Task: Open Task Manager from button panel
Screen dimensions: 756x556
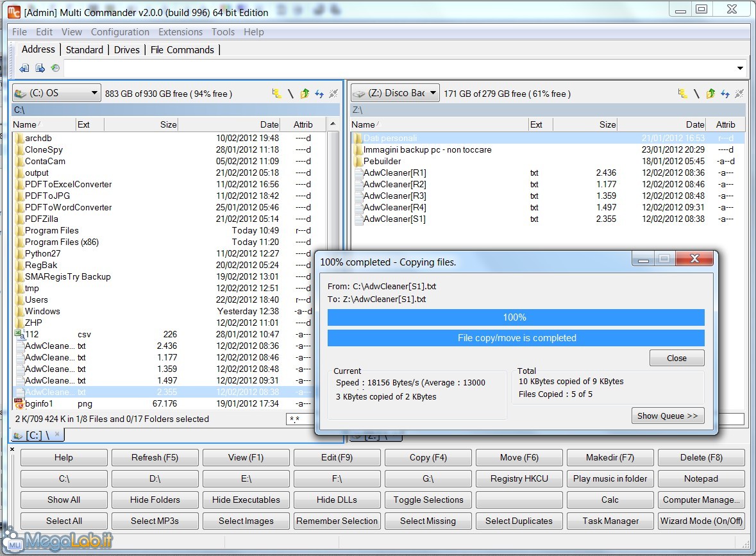Action: (x=610, y=521)
